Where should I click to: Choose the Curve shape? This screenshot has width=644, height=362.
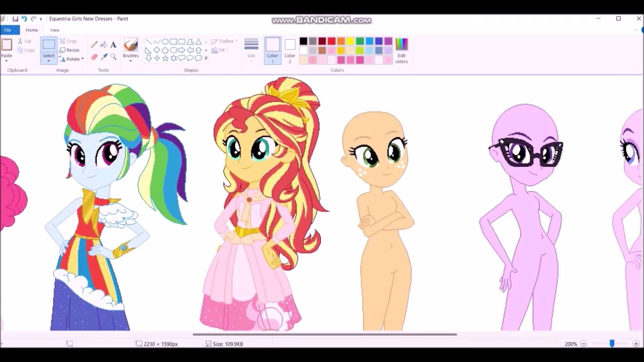point(156,42)
